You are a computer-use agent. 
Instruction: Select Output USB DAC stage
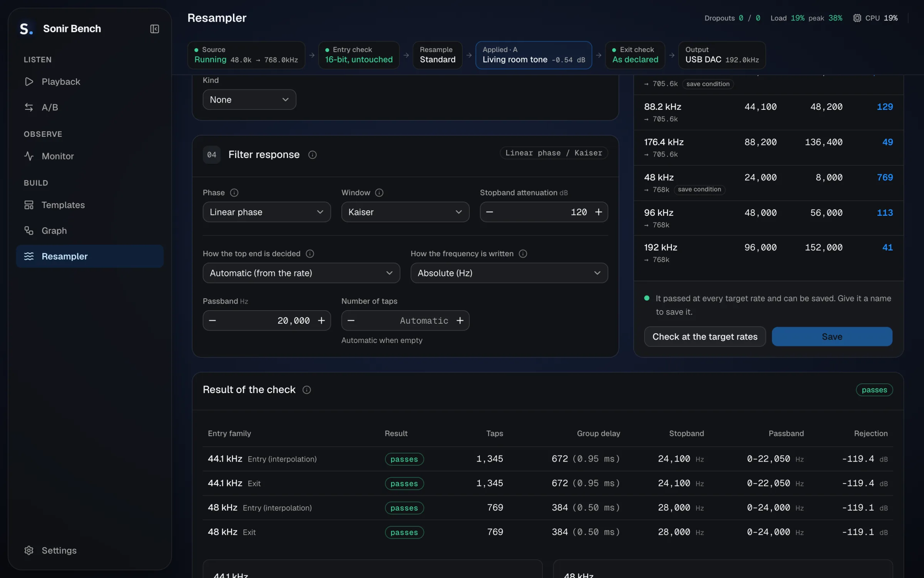coord(722,55)
